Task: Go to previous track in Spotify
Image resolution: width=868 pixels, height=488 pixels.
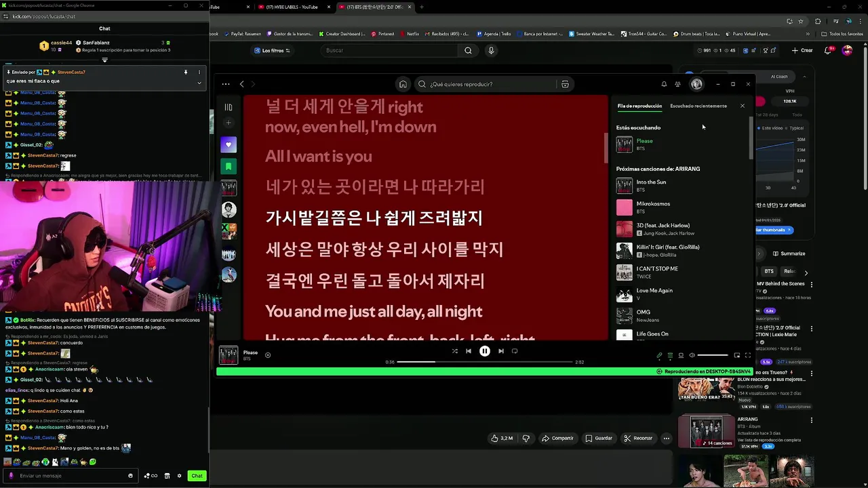Action: click(468, 351)
